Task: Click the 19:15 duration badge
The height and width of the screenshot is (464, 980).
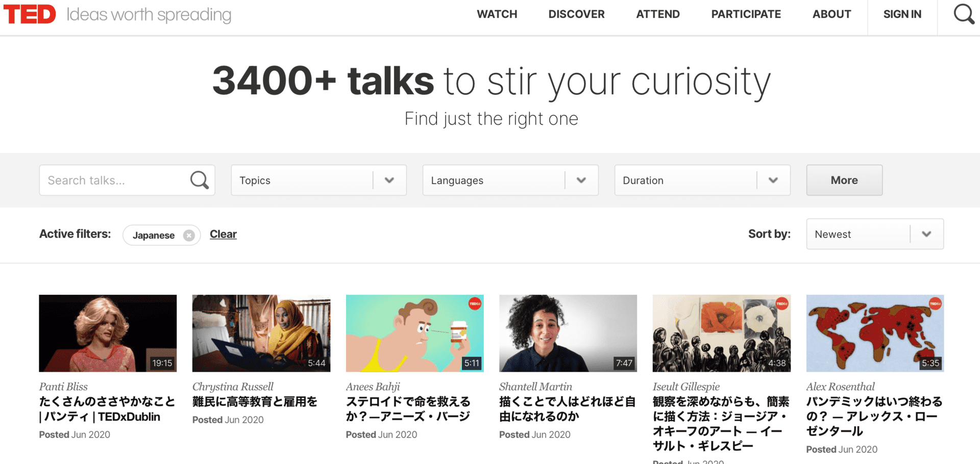Action: (x=162, y=363)
